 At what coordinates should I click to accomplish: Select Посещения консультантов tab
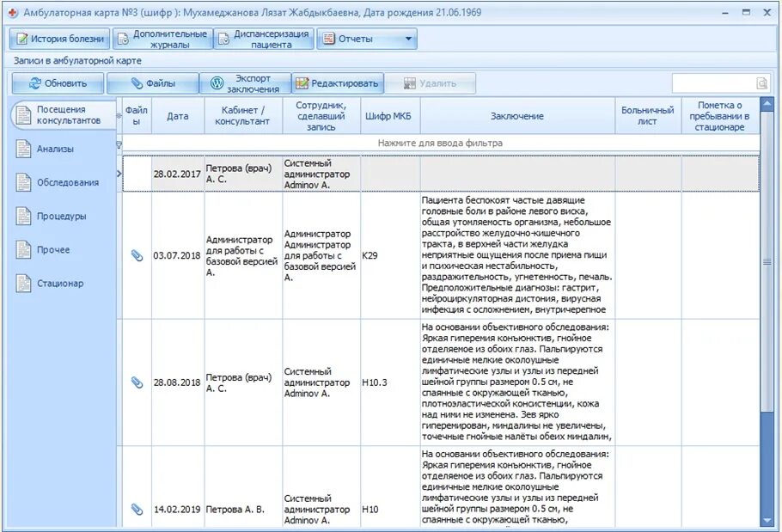[x=64, y=115]
